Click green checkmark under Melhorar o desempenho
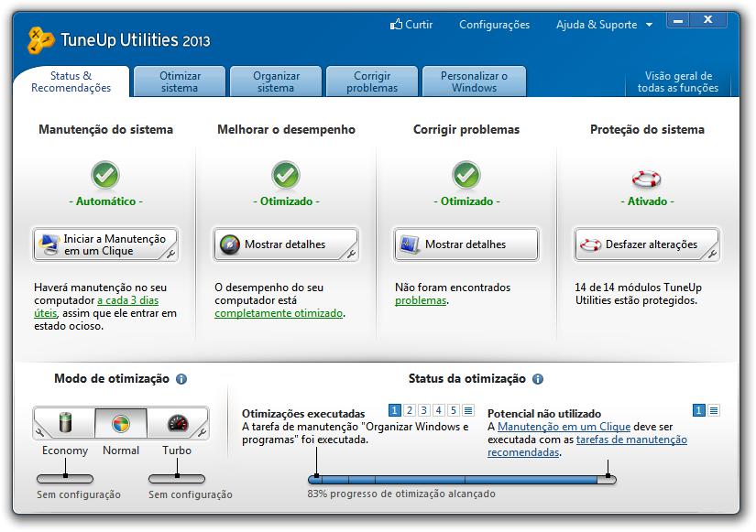The width and height of the screenshot is (756, 532). 286,175
